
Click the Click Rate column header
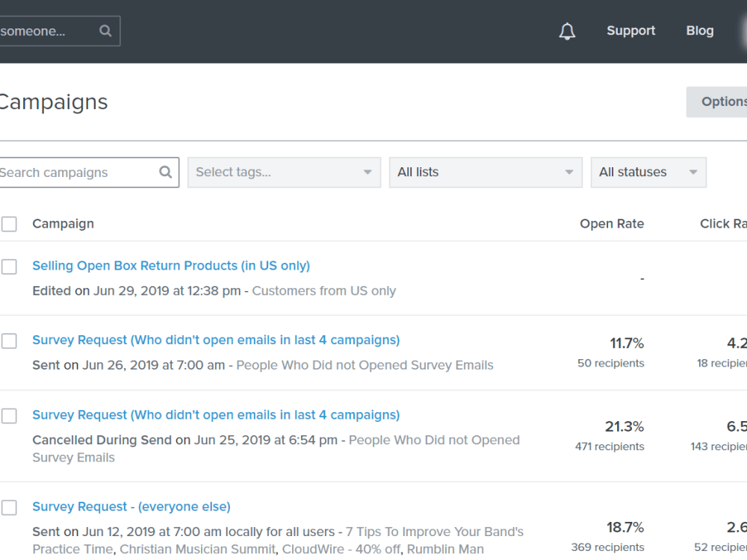click(x=723, y=224)
